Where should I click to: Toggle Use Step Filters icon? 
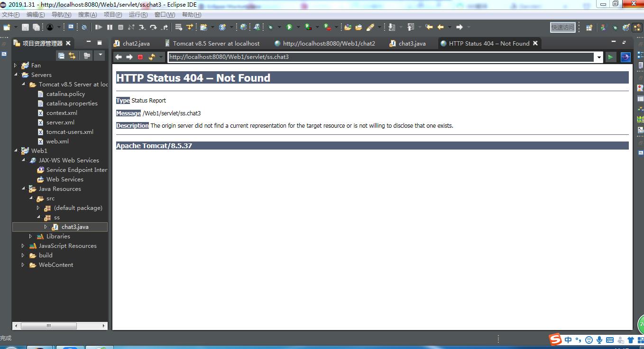[189, 27]
